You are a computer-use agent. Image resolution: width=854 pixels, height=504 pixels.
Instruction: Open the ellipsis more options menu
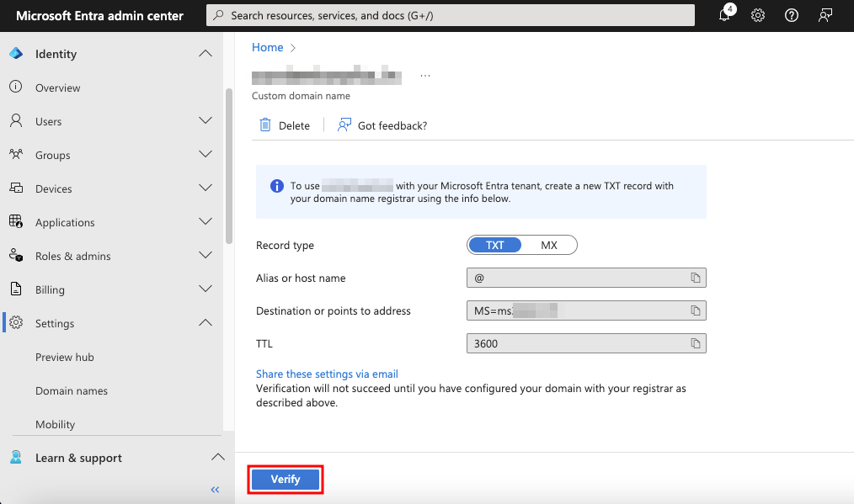tap(425, 76)
